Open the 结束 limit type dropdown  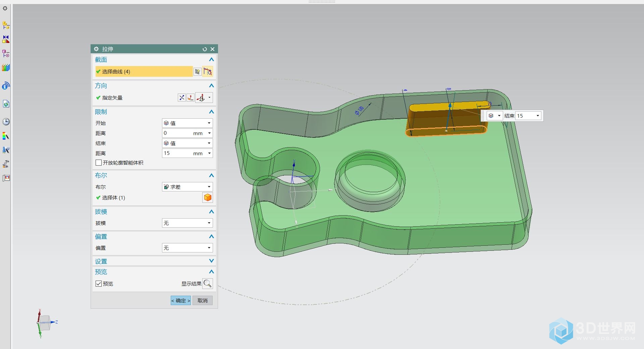(187, 143)
